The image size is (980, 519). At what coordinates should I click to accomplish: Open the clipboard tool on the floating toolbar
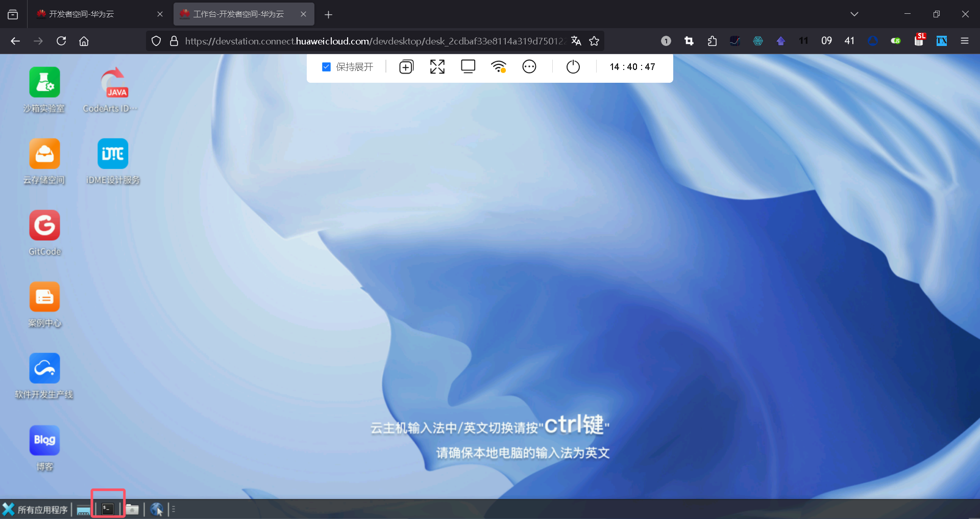tap(406, 66)
